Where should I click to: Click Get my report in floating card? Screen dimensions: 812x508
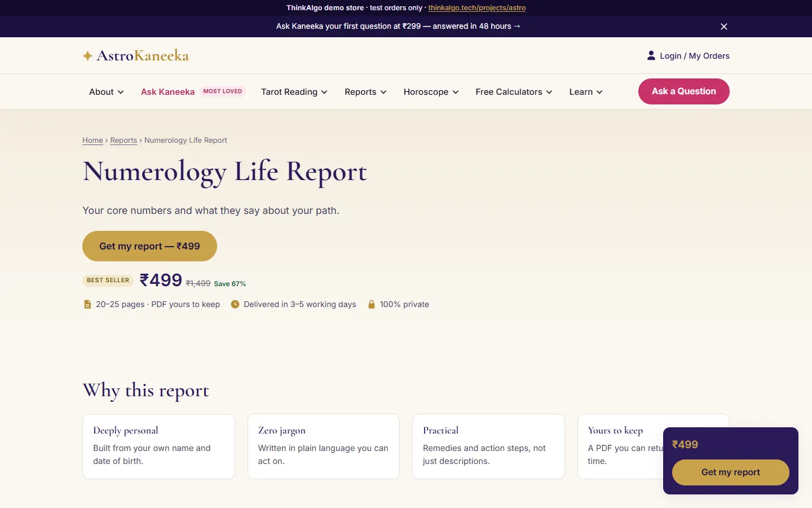(731, 472)
